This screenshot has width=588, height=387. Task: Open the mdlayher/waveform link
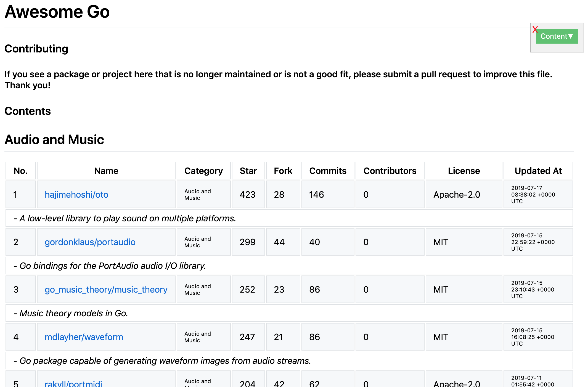click(x=84, y=337)
